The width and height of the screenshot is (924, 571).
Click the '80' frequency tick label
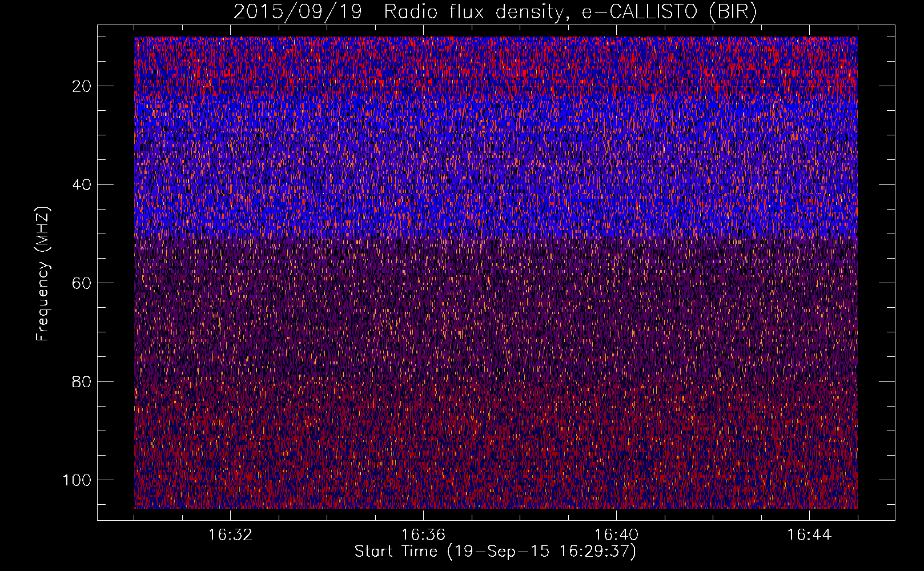(x=82, y=381)
